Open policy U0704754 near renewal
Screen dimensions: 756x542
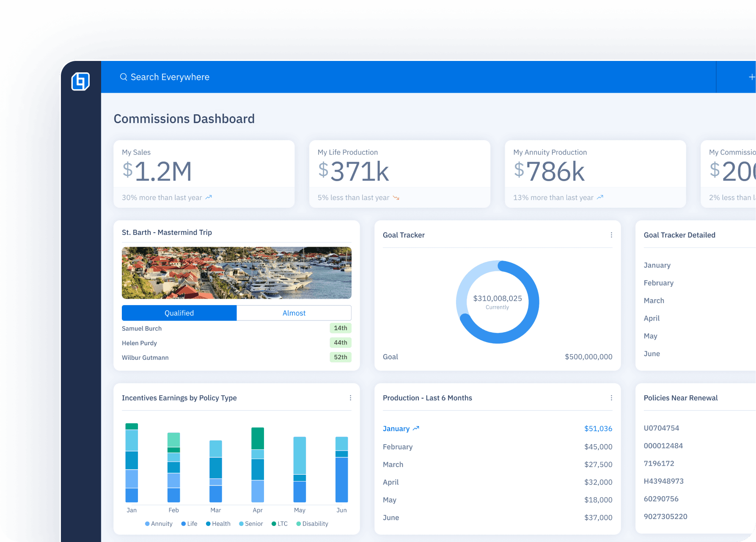661,428
